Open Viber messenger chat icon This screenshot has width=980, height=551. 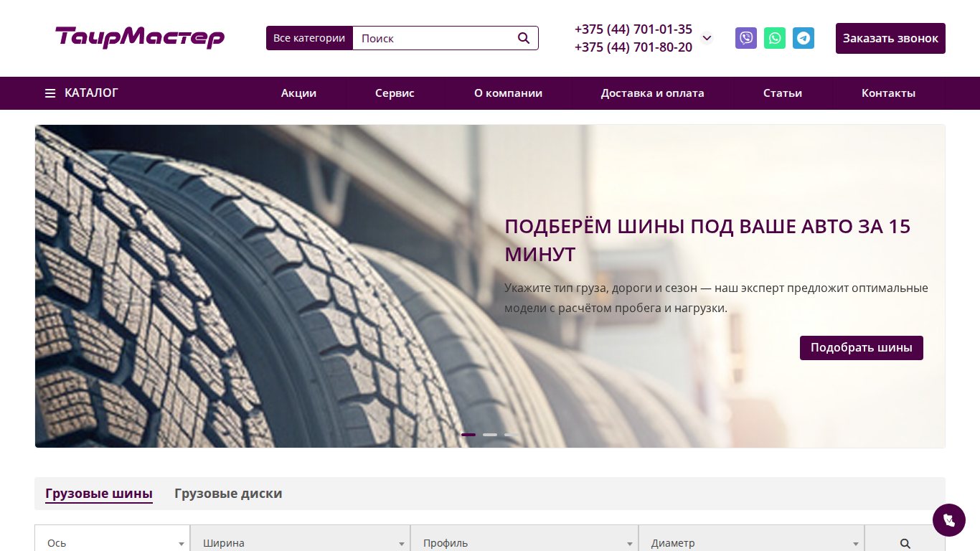click(x=746, y=38)
